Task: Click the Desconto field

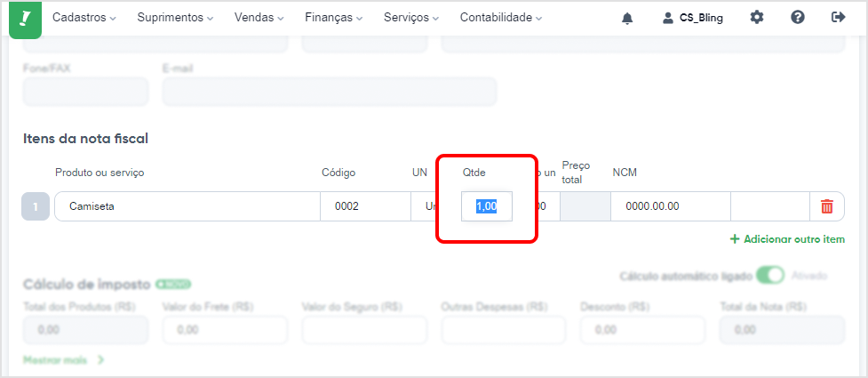Action: tap(643, 330)
